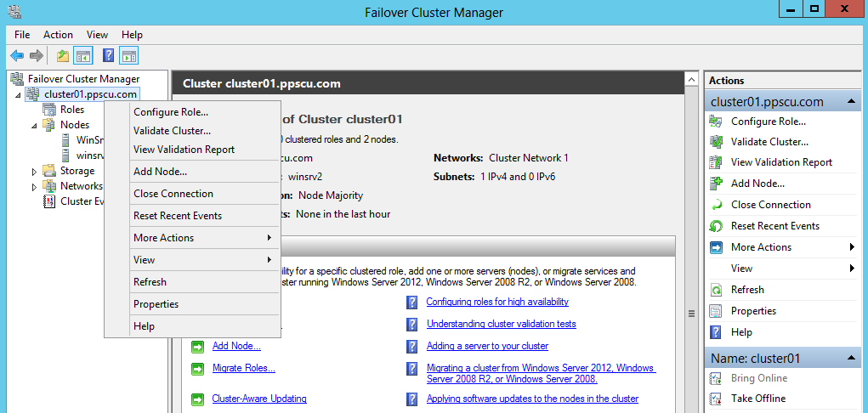Choose Validate Cluster... from context menu
Image resolution: width=868 pixels, height=413 pixels.
(x=192, y=131)
